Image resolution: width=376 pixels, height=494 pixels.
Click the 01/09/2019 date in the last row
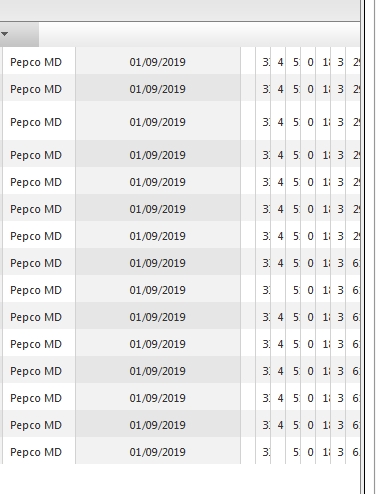[x=158, y=452]
